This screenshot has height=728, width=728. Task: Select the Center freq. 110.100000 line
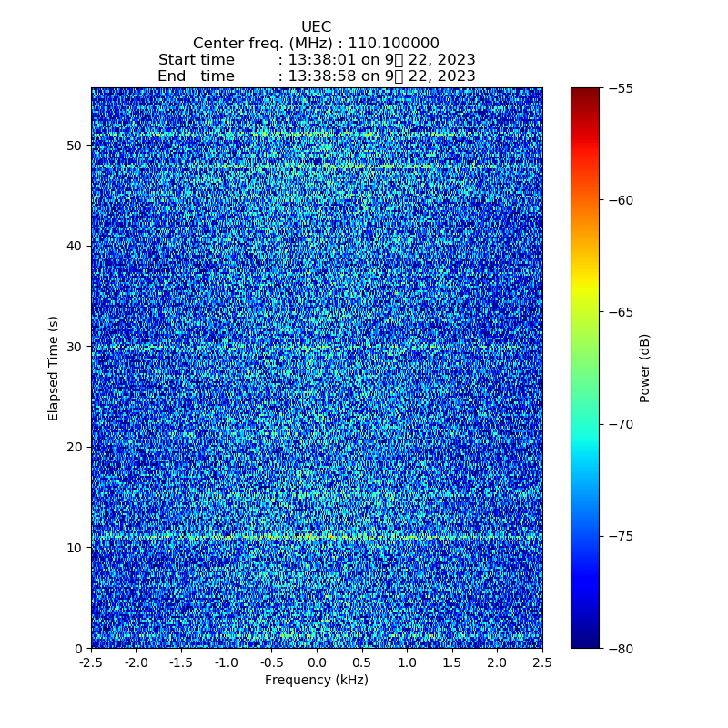(x=316, y=44)
